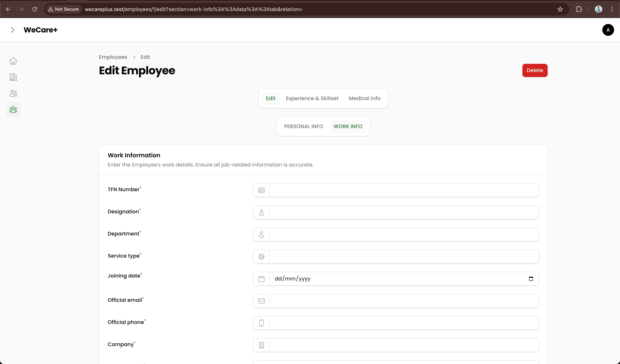This screenshot has height=364, width=620.
Task: Switch to Medical Info tab
Action: [364, 98]
